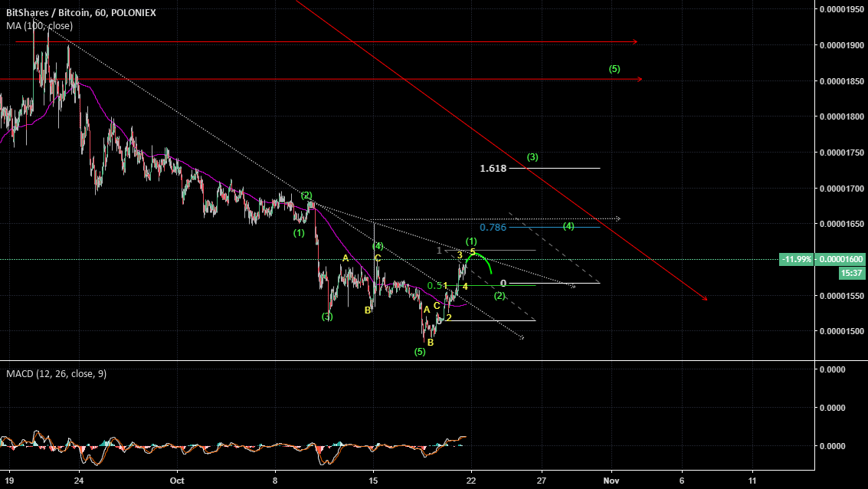Click the 19 date label on time axis

click(9, 480)
